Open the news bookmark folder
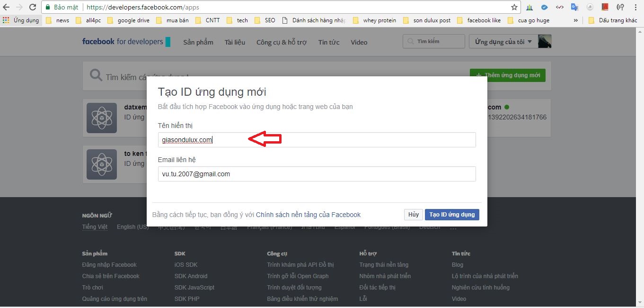 (57, 20)
